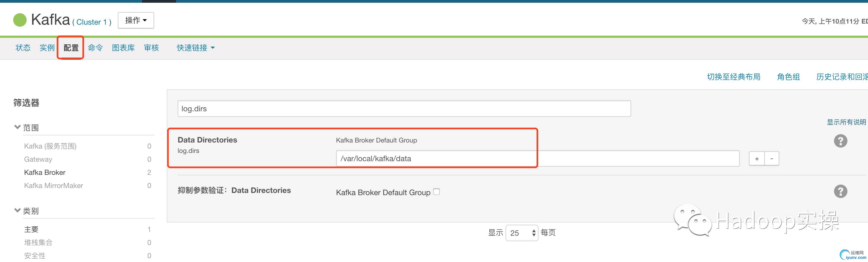Open the 图表库 charts library tab

(x=123, y=48)
